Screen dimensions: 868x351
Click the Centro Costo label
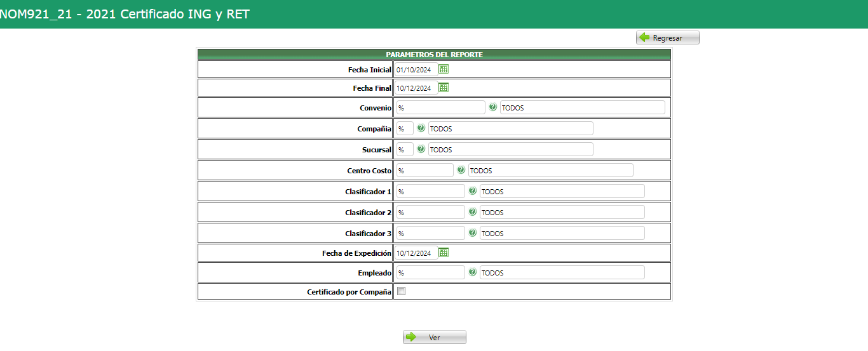click(x=369, y=171)
